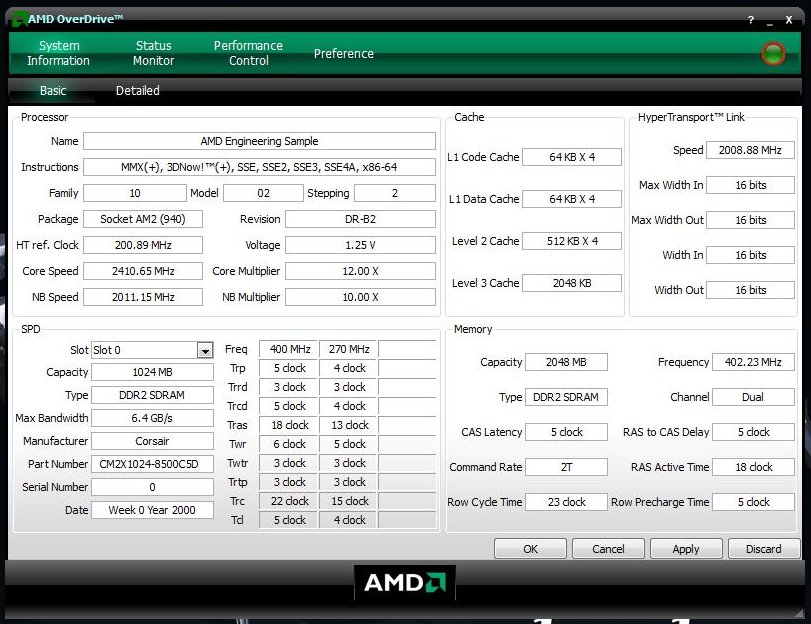Close the AMD OverDrive window
The width and height of the screenshot is (811, 624).
point(789,20)
